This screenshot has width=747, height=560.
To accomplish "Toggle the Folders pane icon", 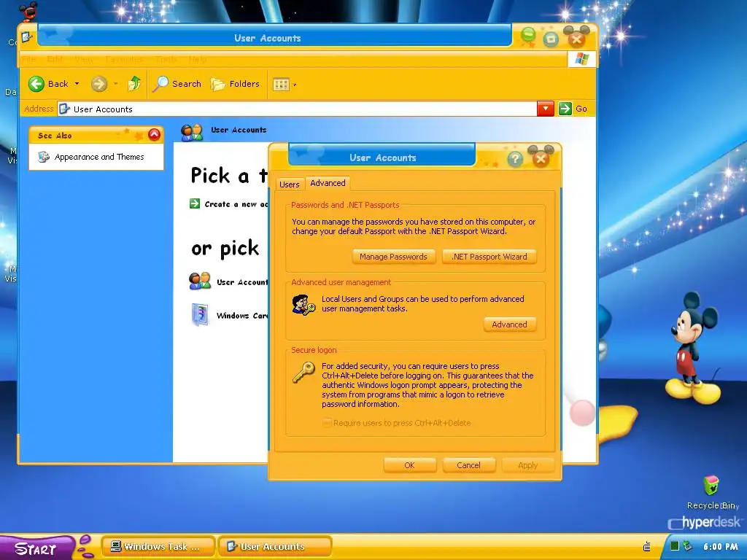I will click(x=217, y=85).
